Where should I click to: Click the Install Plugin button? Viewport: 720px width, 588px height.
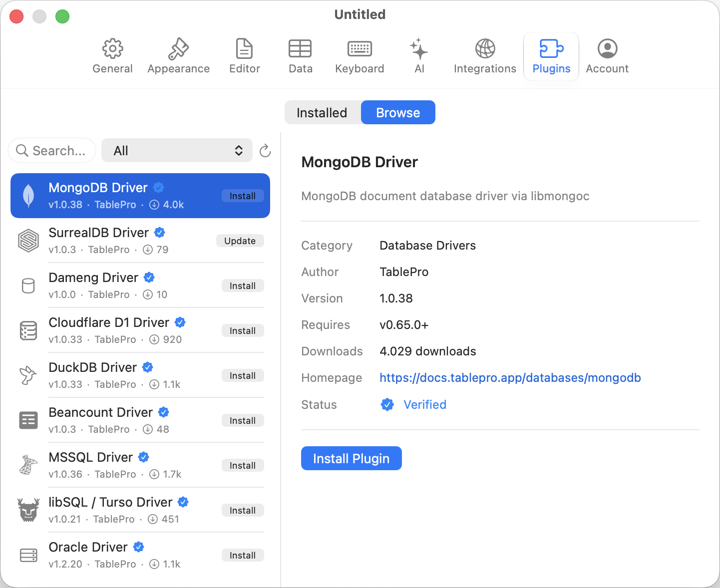pyautogui.click(x=352, y=458)
